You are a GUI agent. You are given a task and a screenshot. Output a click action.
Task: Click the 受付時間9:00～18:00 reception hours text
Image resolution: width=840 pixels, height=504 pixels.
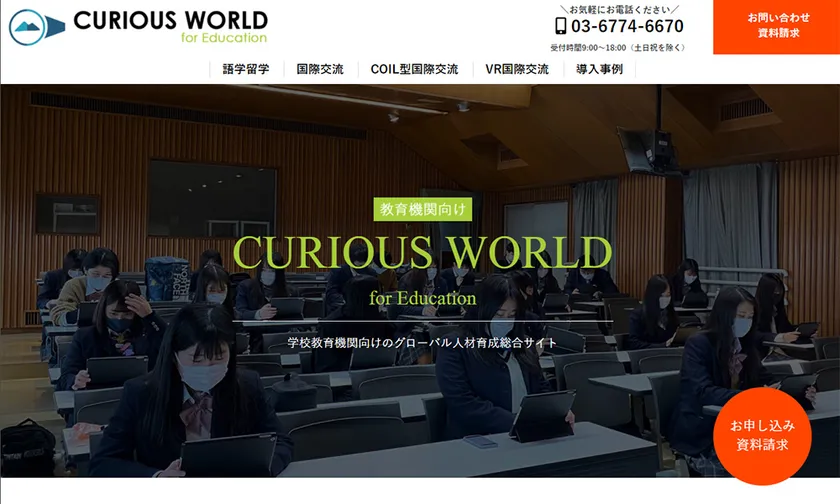point(617,47)
